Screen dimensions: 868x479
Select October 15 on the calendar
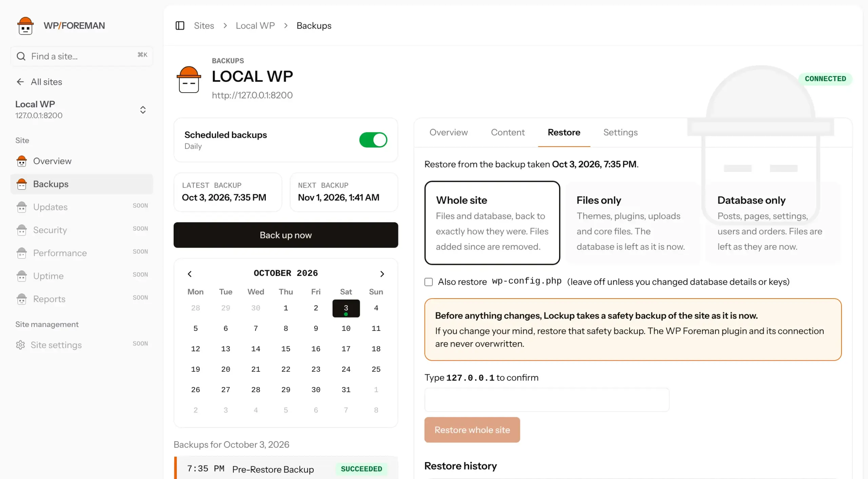286,349
